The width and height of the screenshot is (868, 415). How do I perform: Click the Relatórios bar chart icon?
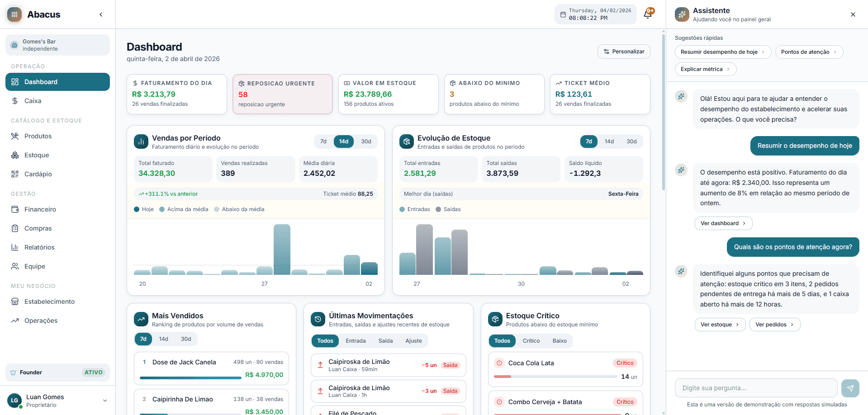coord(15,247)
